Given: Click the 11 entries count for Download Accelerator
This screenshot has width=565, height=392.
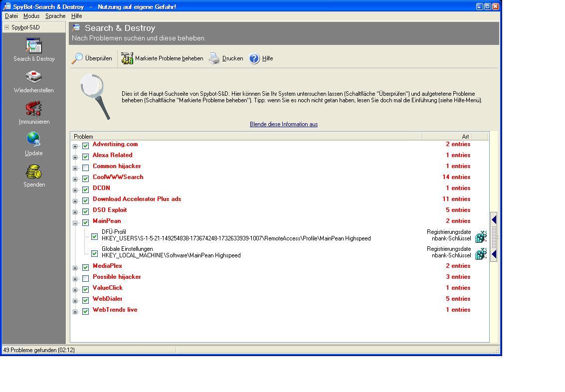Looking at the screenshot, I should pos(456,199).
